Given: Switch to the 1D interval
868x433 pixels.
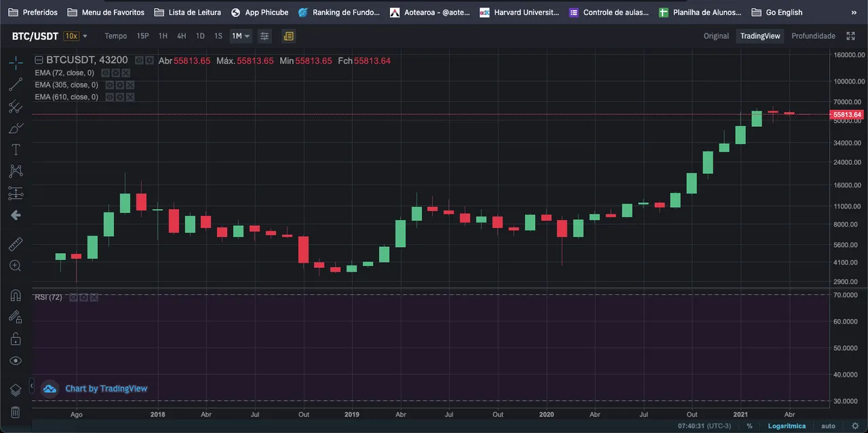Looking at the screenshot, I should tap(200, 36).
